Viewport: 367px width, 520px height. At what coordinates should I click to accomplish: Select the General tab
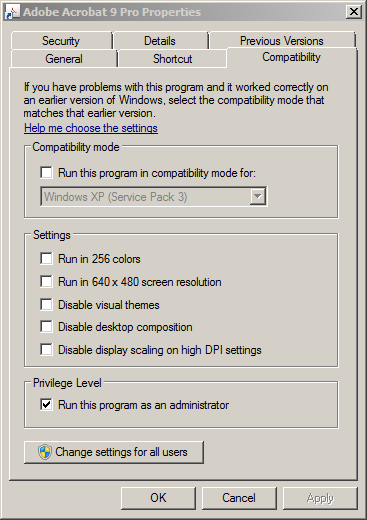pyautogui.click(x=64, y=59)
